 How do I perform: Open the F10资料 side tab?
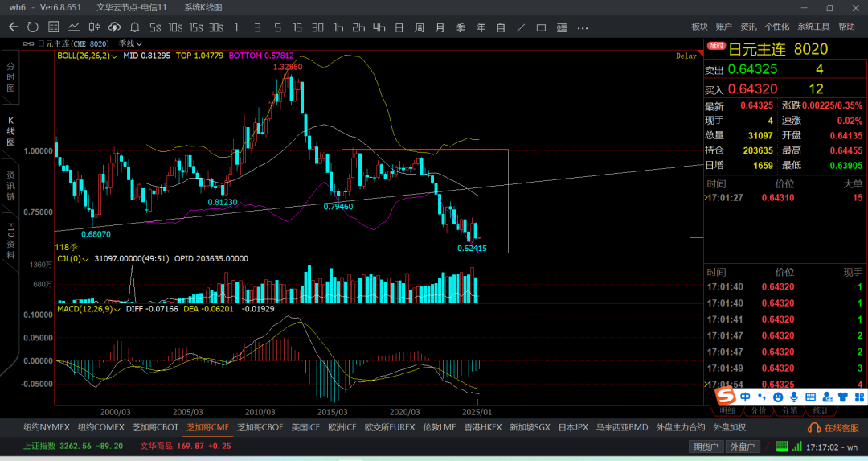point(10,241)
